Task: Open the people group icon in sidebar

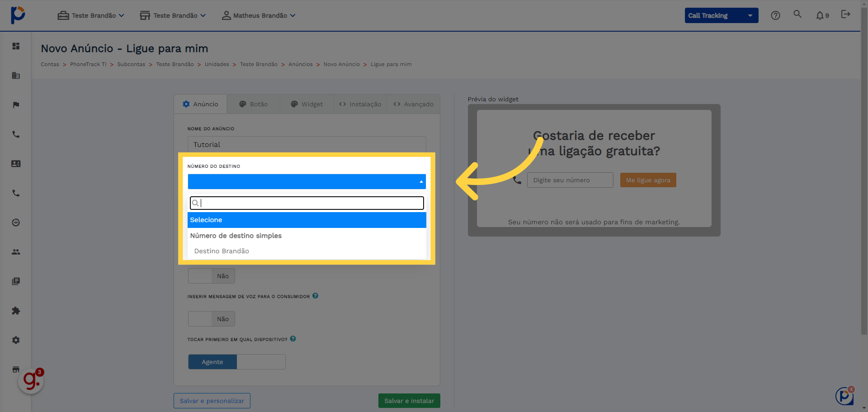Action: pos(16,252)
